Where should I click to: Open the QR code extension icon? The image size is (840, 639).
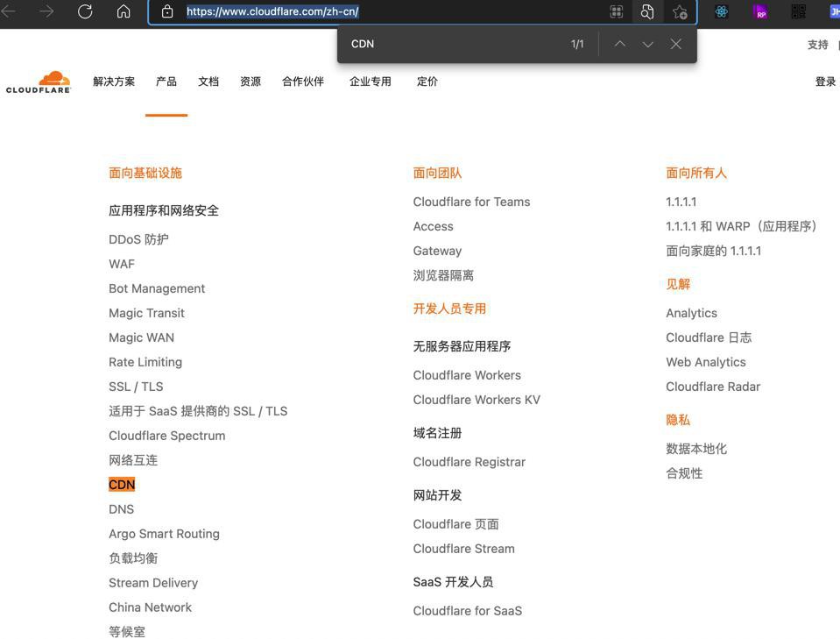click(x=798, y=11)
